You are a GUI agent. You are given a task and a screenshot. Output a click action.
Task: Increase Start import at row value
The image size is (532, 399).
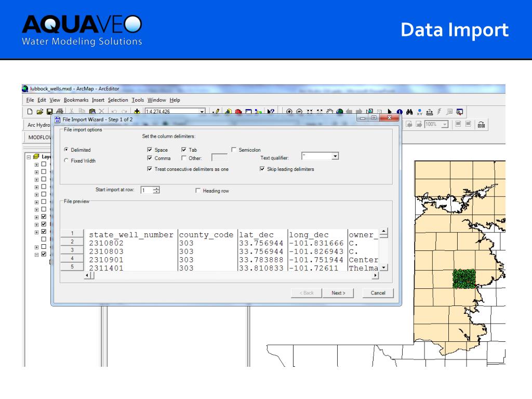[x=156, y=188]
